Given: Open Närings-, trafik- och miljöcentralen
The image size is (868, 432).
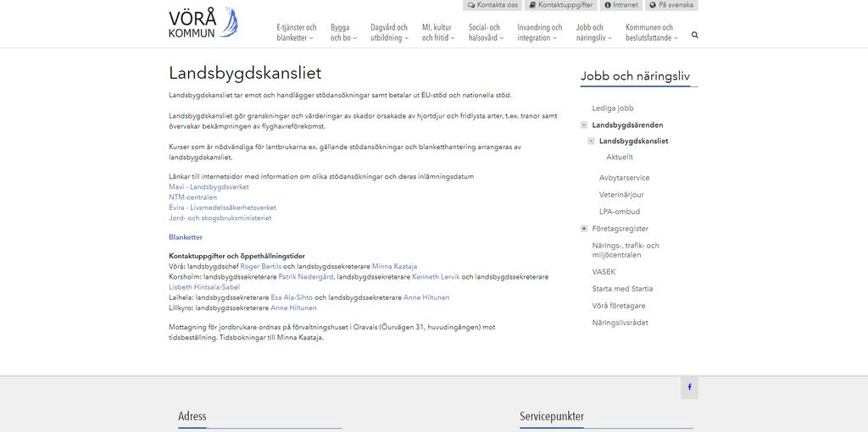Looking at the screenshot, I should coord(626,250).
